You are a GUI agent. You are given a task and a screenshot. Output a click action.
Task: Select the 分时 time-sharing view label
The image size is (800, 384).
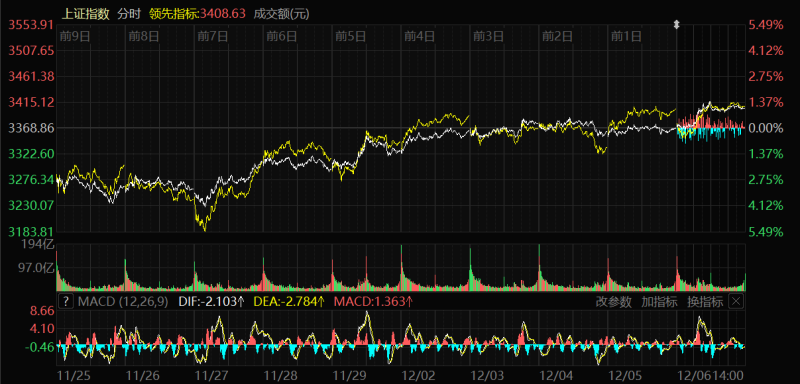click(x=129, y=14)
